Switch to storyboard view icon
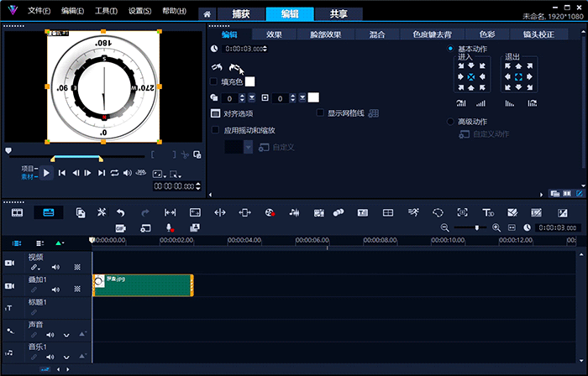The width and height of the screenshot is (588, 376). pyautogui.click(x=18, y=212)
